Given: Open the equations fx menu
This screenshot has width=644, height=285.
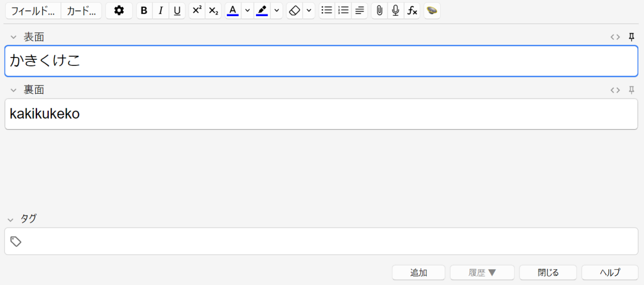Looking at the screenshot, I should 412,11.
